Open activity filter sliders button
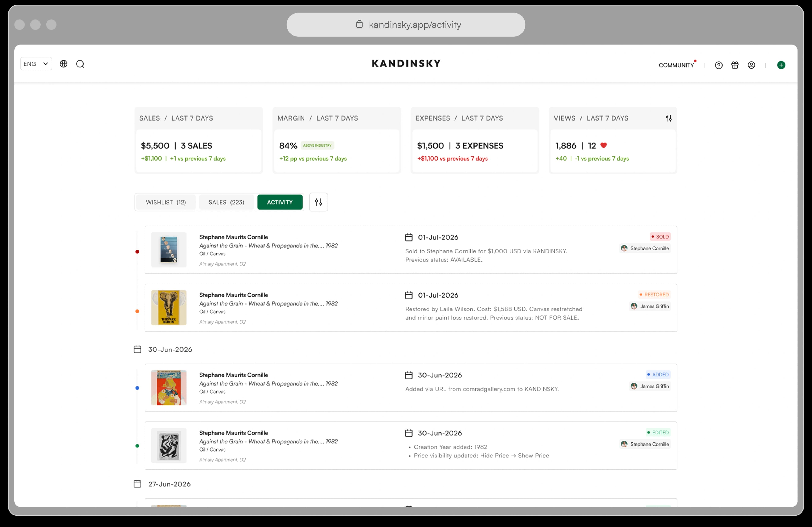812x527 pixels. [318, 202]
